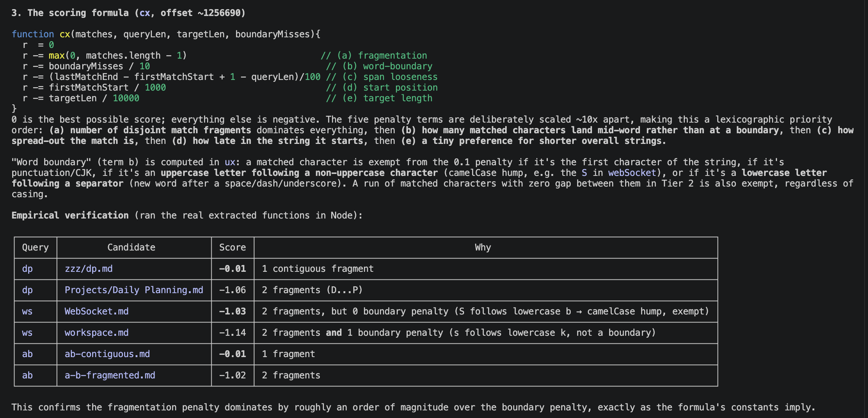
Task: Click the '// (d) start position' comment
Action: click(x=382, y=88)
